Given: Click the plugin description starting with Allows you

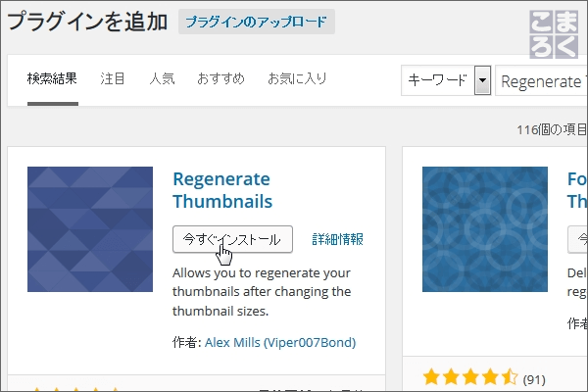Looking at the screenshot, I should coord(262,292).
